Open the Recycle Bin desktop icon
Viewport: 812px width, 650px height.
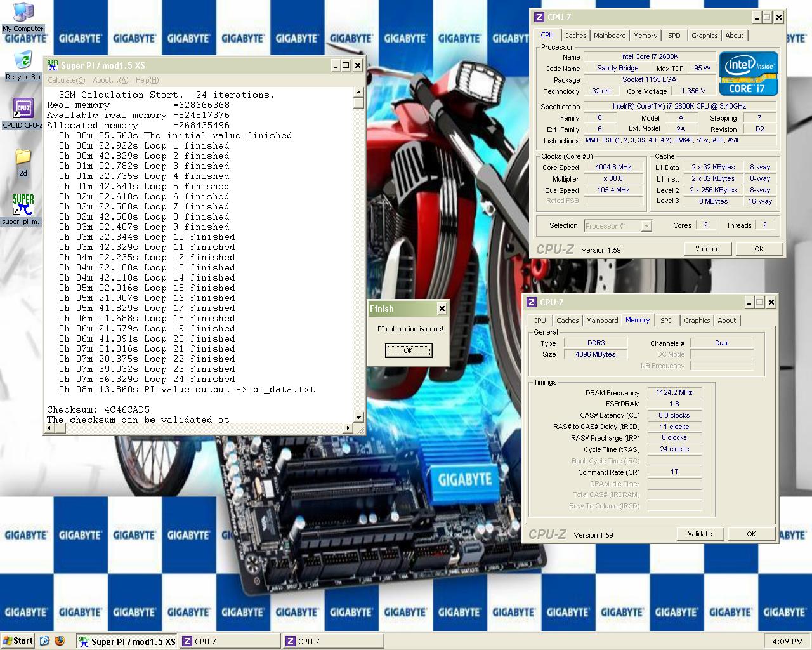coord(23,65)
